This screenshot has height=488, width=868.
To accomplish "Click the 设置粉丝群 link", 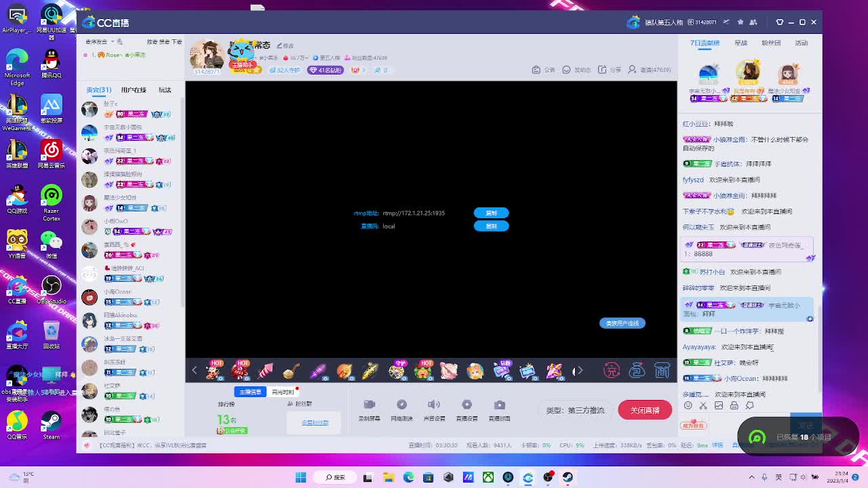I will click(315, 423).
